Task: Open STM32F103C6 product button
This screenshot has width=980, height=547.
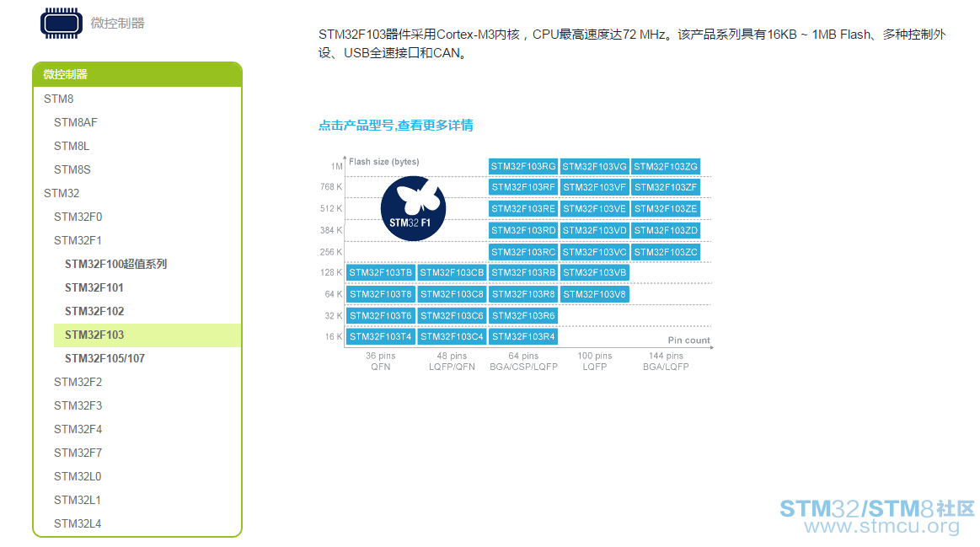Action: (x=452, y=316)
